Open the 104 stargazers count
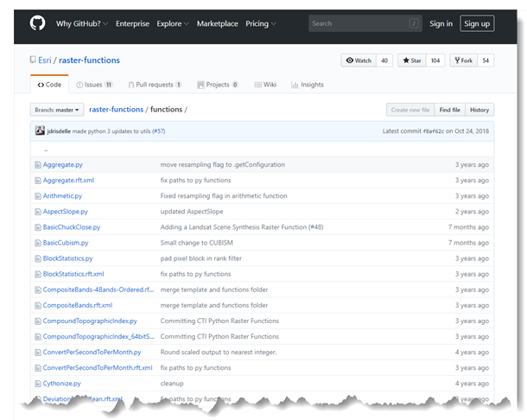 [x=435, y=60]
